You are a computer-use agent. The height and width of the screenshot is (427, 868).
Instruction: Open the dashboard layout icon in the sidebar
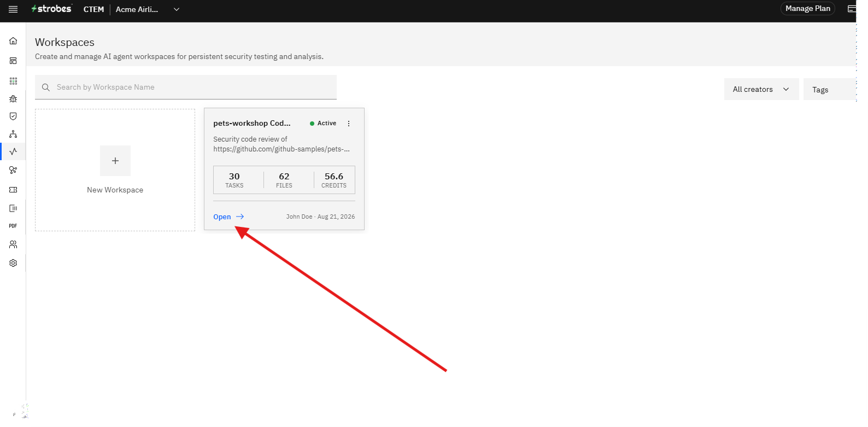click(x=13, y=61)
